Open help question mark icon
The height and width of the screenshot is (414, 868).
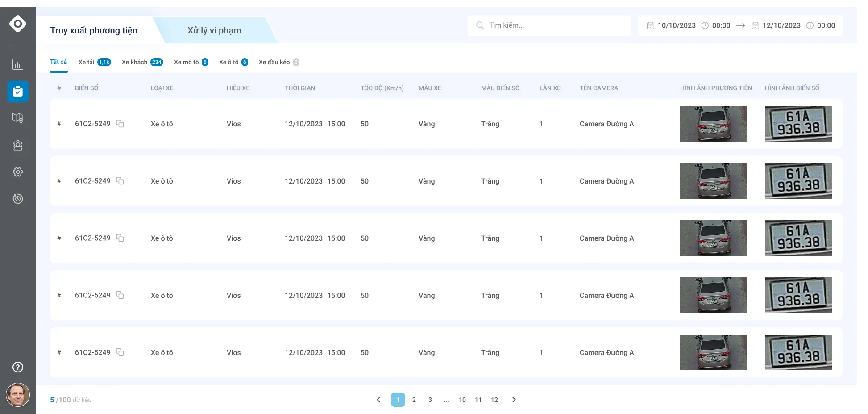coord(18,367)
